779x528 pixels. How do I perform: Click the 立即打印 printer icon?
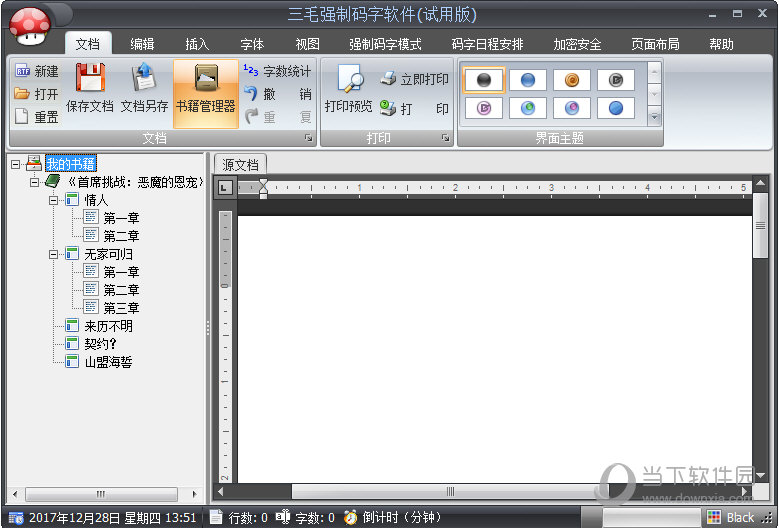(388, 79)
